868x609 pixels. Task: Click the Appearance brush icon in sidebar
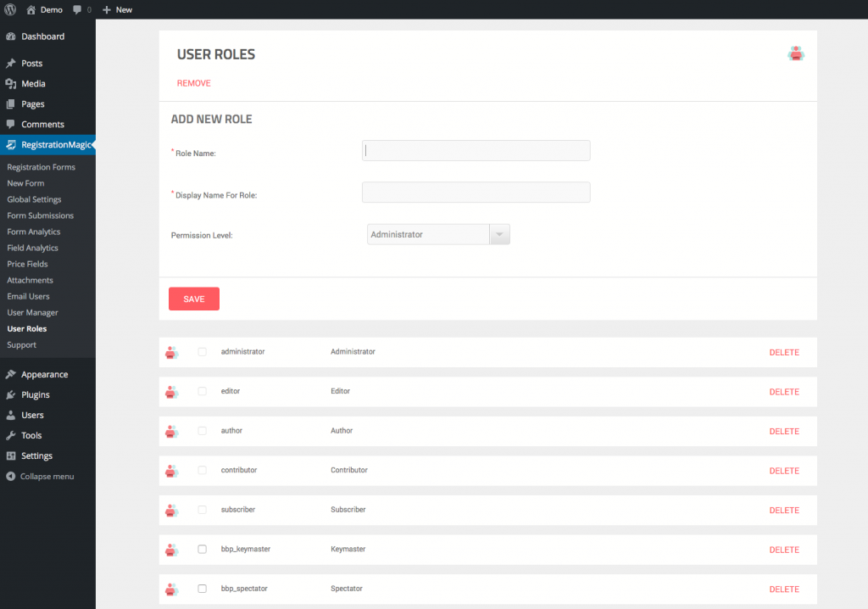[38, 374]
